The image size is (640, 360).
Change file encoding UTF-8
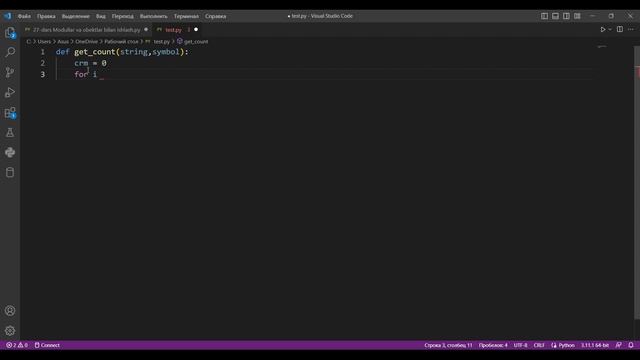pos(520,345)
